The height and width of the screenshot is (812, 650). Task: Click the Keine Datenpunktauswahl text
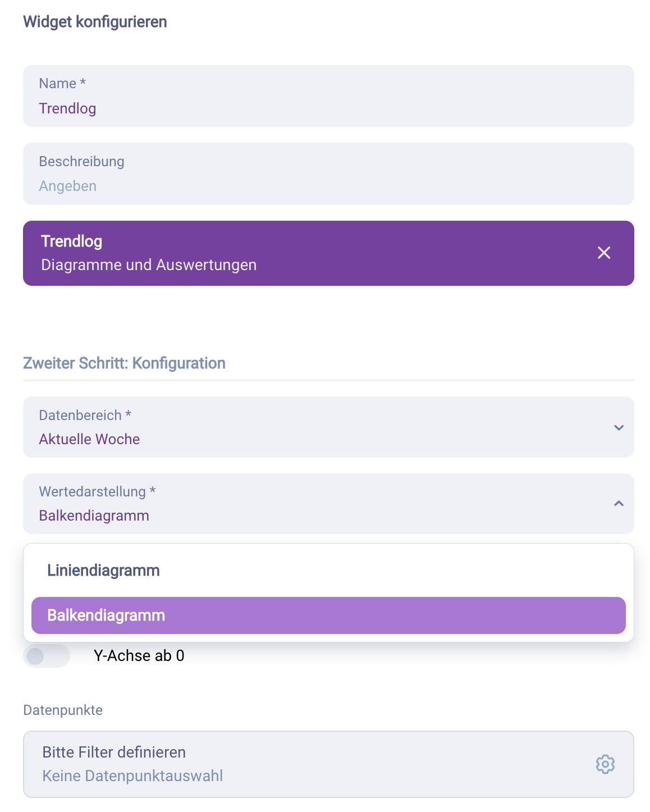(132, 776)
